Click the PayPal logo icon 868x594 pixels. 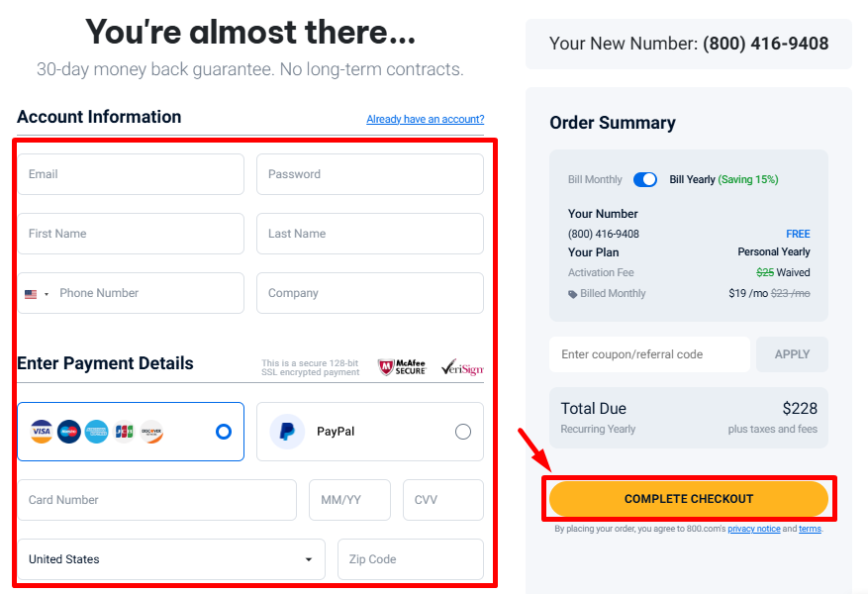click(x=287, y=432)
